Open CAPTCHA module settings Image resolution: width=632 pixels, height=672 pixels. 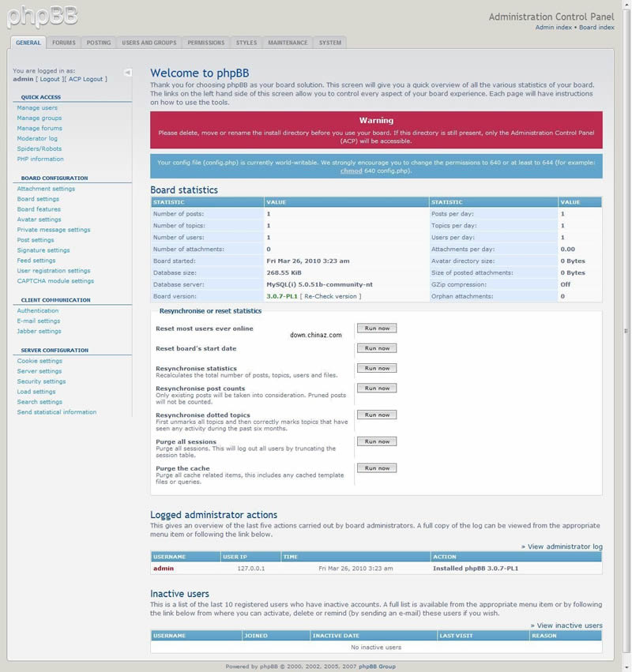tap(55, 281)
